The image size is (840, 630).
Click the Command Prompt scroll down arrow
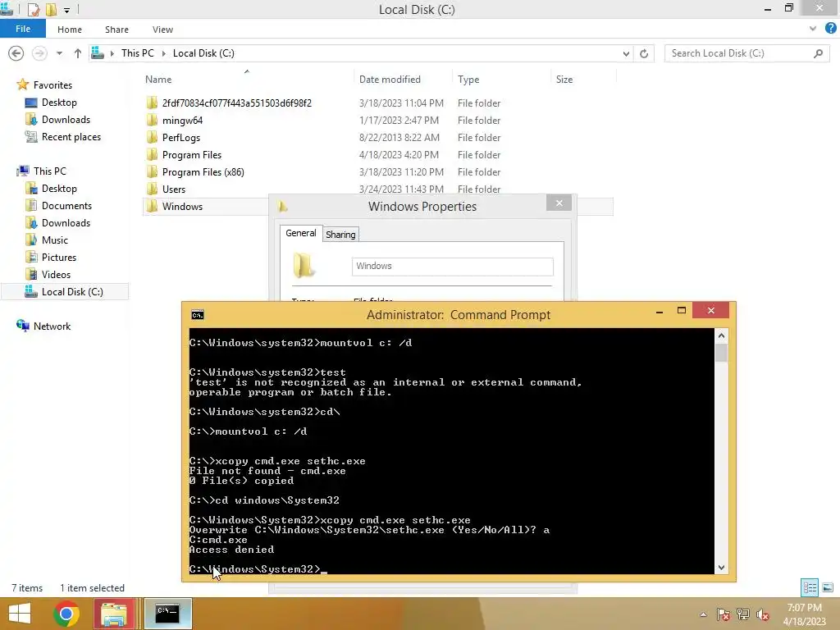[721, 568]
